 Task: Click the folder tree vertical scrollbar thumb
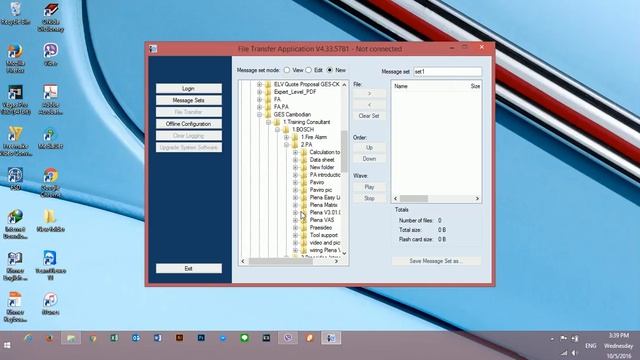[344, 151]
